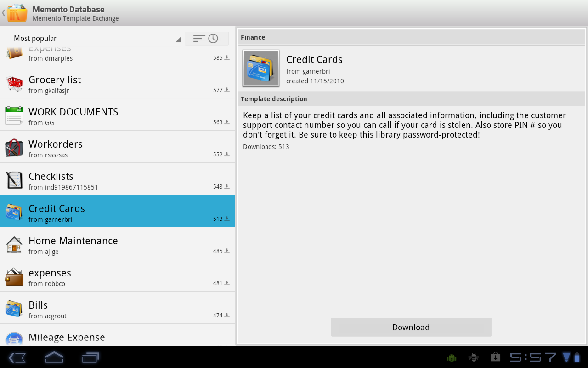This screenshot has width=588, height=368.
Task: Tap the download arrow beside 543
Action: point(227,187)
